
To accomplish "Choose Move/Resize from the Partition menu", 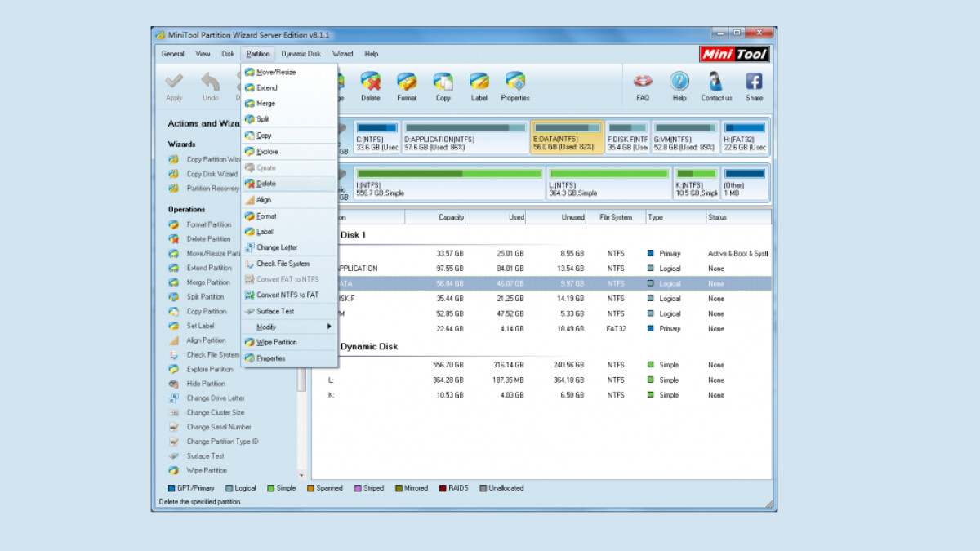I will click(x=290, y=72).
